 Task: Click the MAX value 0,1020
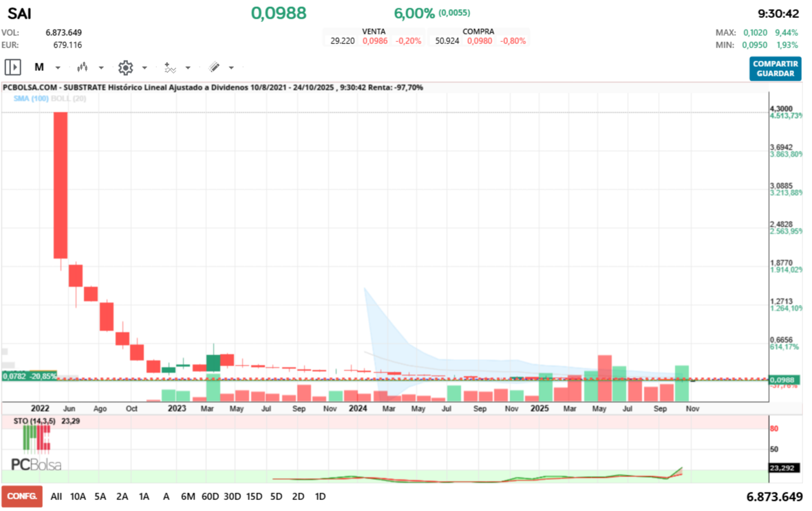[x=755, y=32]
